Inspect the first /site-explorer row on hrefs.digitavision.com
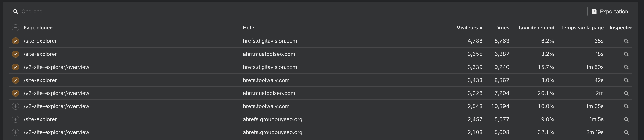This screenshot has height=140, width=644. click(x=626, y=41)
